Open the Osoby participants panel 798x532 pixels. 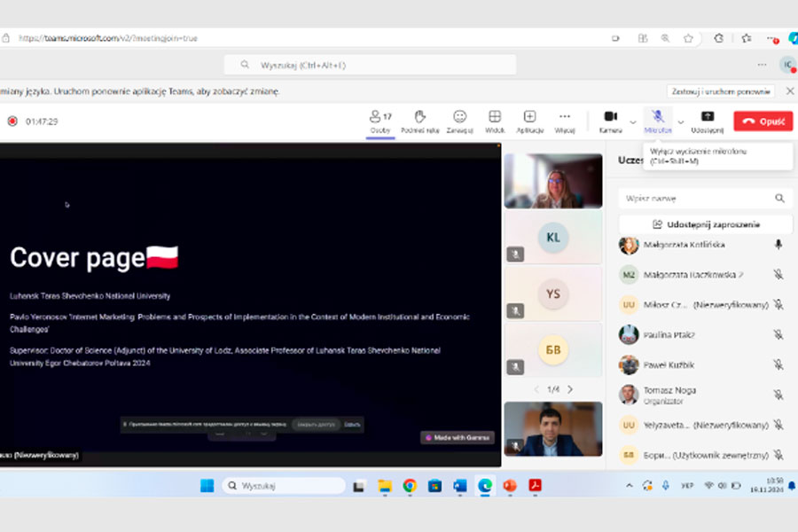pyautogui.click(x=380, y=121)
